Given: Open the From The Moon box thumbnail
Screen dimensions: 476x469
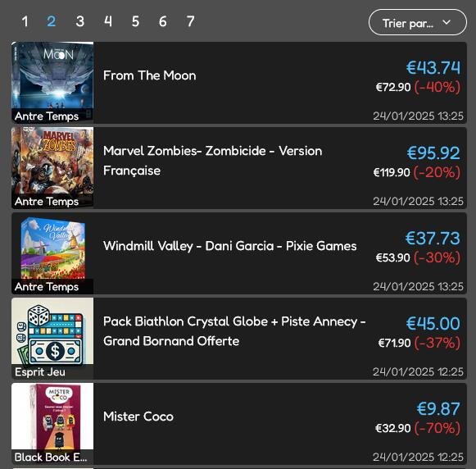Looking at the screenshot, I should [52, 82].
